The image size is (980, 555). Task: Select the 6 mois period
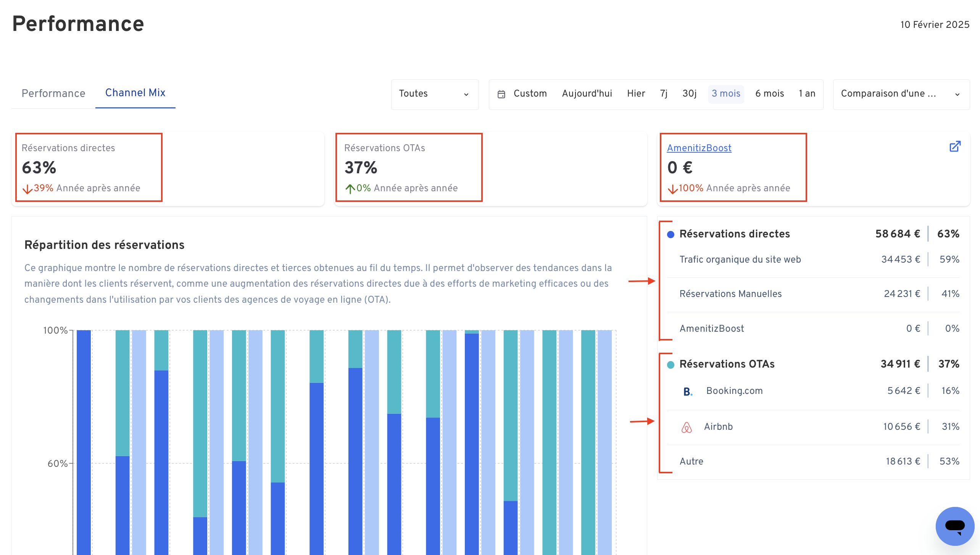click(x=769, y=94)
